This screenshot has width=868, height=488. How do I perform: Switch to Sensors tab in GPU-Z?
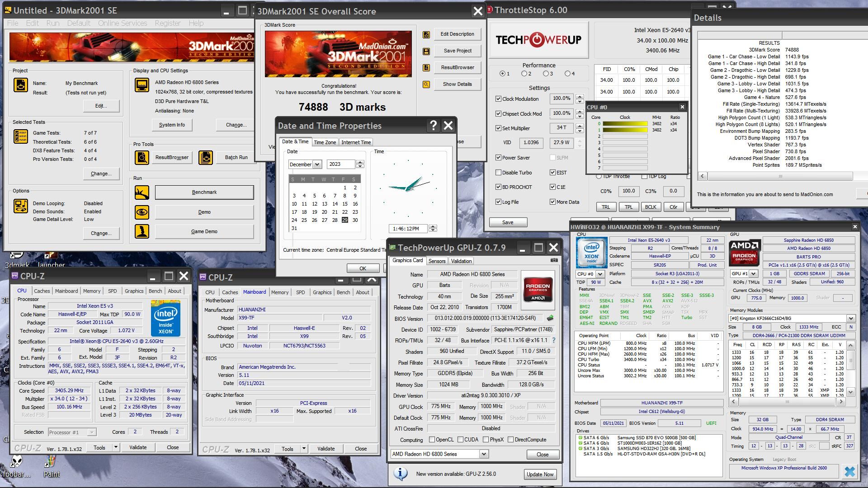(437, 261)
